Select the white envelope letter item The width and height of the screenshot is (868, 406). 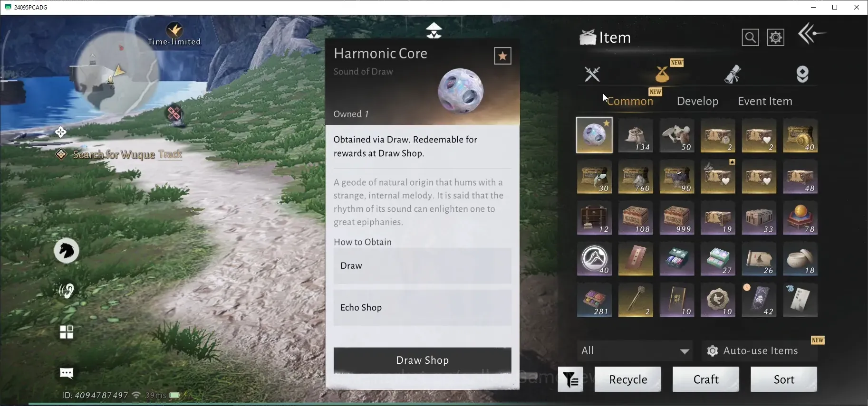click(800, 301)
